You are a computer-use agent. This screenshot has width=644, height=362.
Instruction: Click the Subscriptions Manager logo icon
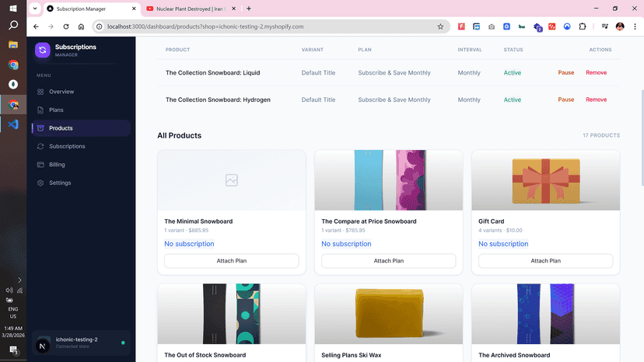tap(43, 50)
